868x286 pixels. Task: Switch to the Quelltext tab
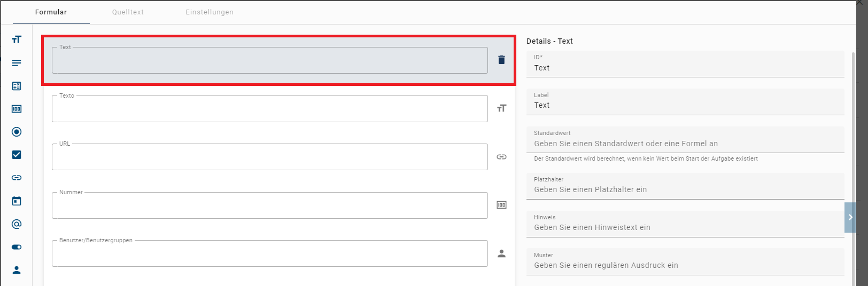[128, 12]
